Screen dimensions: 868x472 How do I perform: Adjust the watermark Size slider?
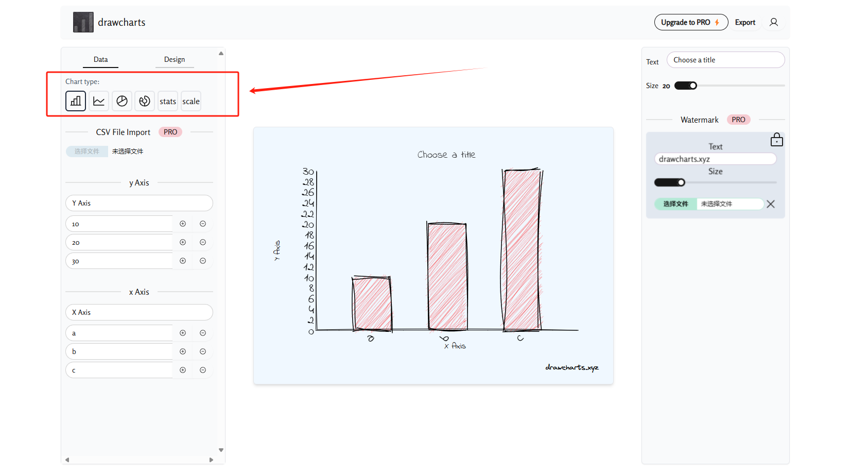click(715, 182)
